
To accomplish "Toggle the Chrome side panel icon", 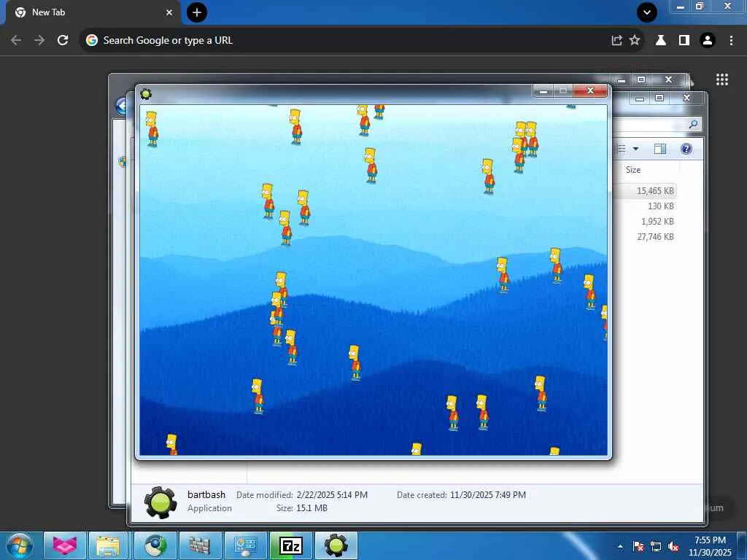I will tap(684, 41).
